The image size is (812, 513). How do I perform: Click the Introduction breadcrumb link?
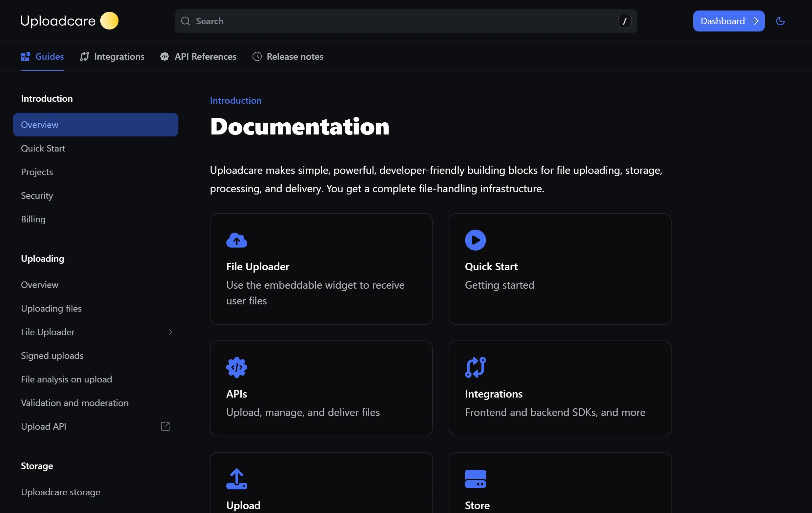pos(236,100)
